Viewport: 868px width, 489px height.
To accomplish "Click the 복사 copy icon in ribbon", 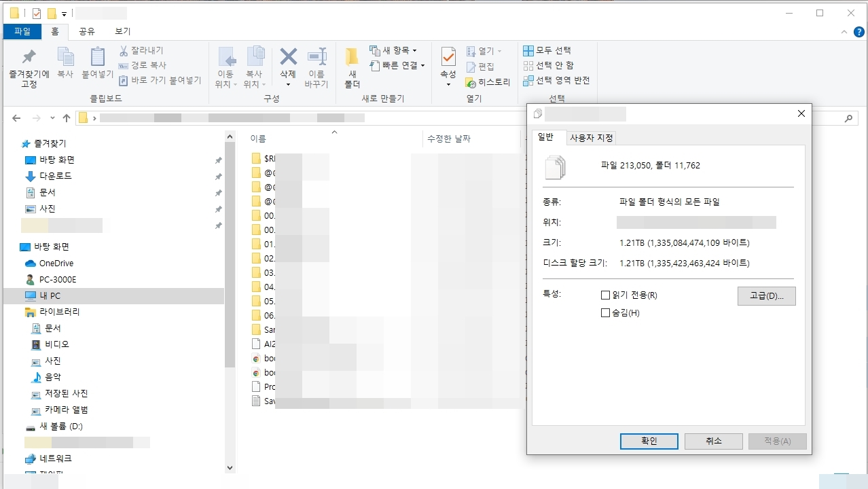I will (x=65, y=57).
